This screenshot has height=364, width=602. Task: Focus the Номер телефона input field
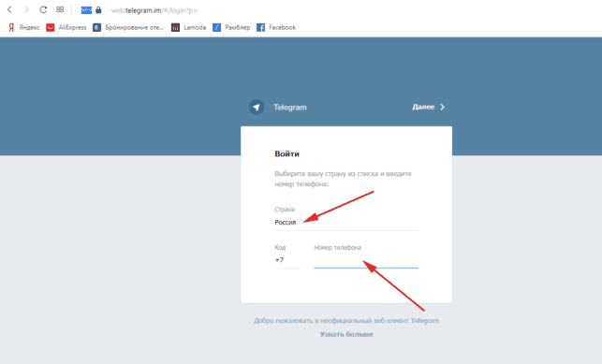click(x=366, y=260)
